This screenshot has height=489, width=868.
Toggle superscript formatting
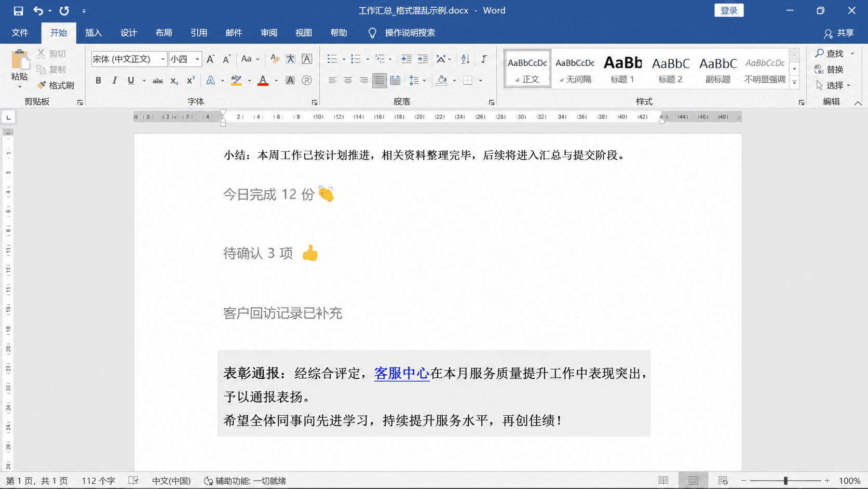pyautogui.click(x=191, y=80)
